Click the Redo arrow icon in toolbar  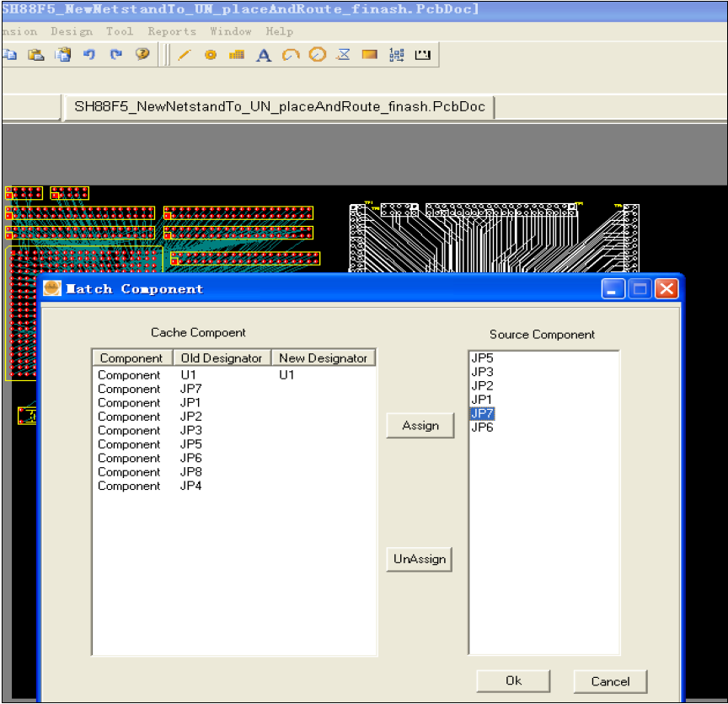pos(116,55)
